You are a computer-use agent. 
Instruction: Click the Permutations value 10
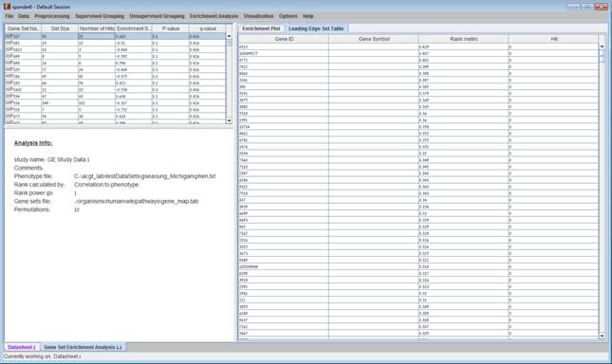pyautogui.click(x=77, y=209)
